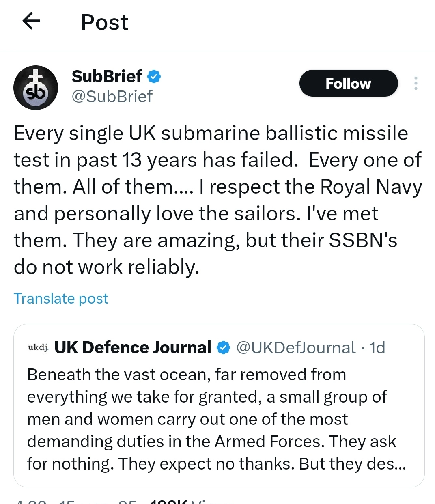Tap the ukdj logo avatar
This screenshot has width=435, height=504.
[x=38, y=347]
